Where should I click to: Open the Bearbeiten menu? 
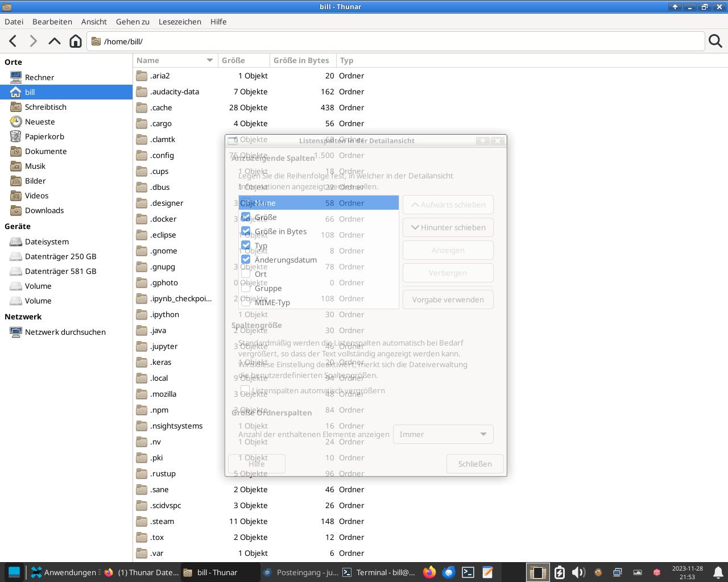[52, 22]
